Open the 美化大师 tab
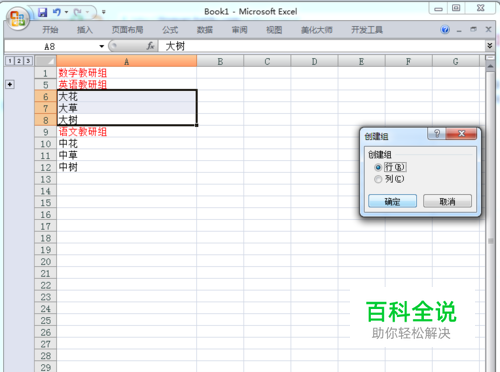The image size is (500, 372). click(317, 30)
